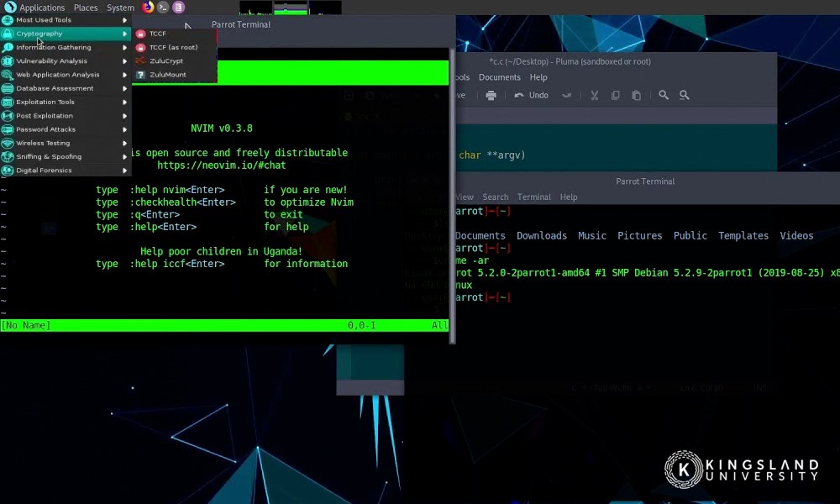Click 'Music' in the terminal ls output

592,236
